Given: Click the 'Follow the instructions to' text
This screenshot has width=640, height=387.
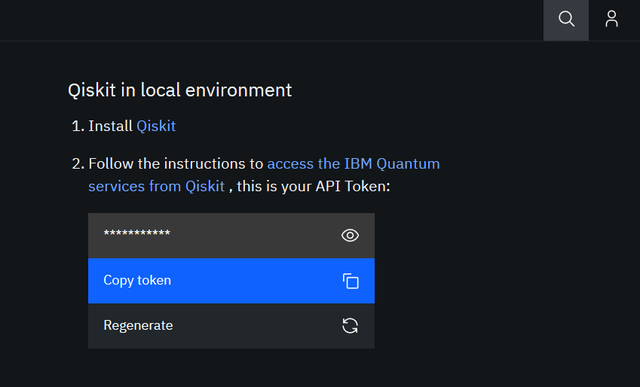Looking at the screenshot, I should (176, 164).
